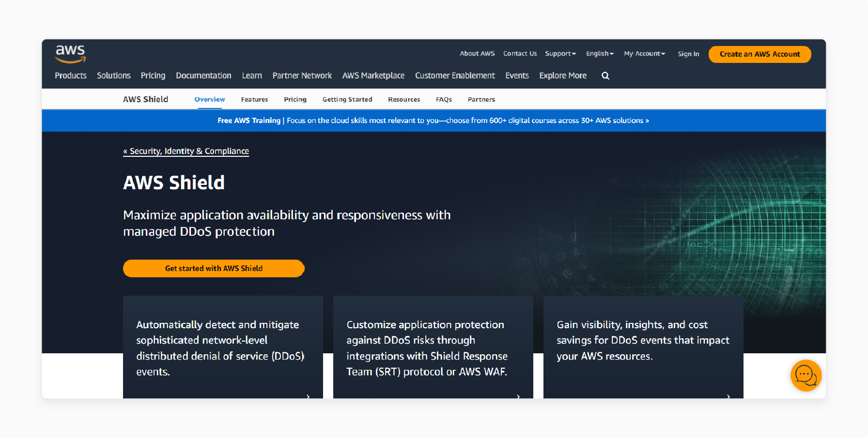The width and height of the screenshot is (868, 438).
Task: Switch to the Partners tab
Action: pos(481,99)
